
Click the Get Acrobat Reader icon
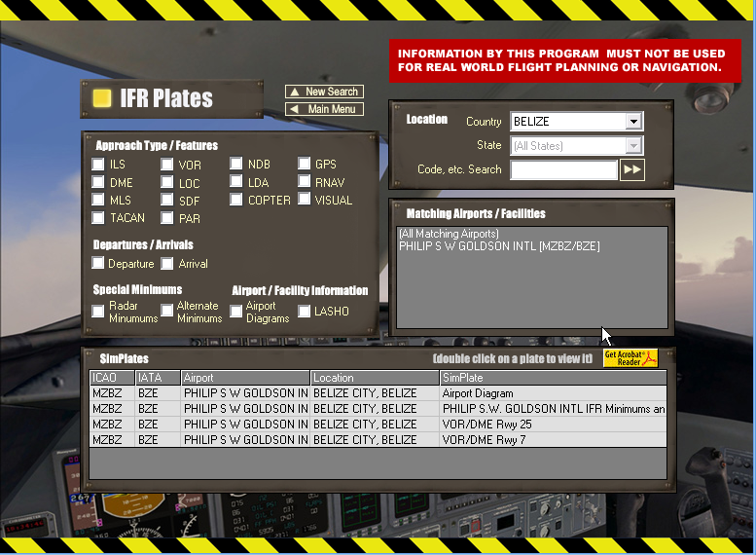630,358
